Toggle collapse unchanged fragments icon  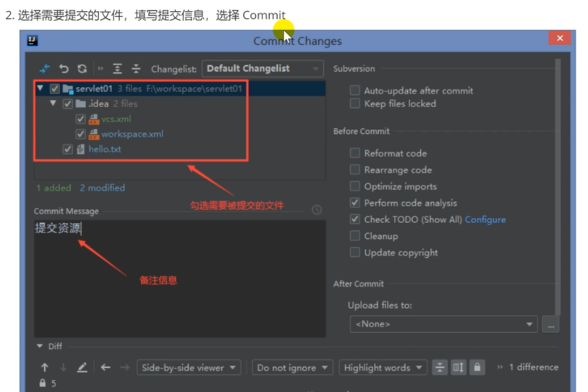[x=440, y=367]
